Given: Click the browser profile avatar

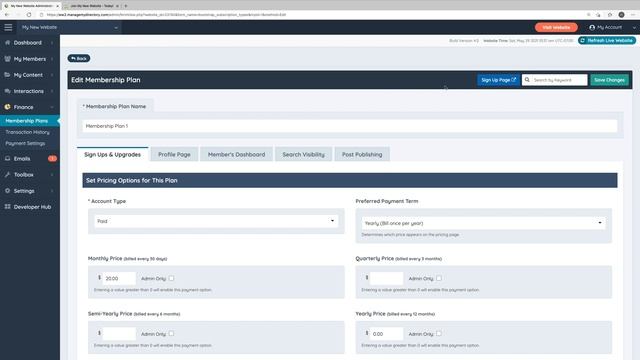Looking at the screenshot, I should coord(621,15).
